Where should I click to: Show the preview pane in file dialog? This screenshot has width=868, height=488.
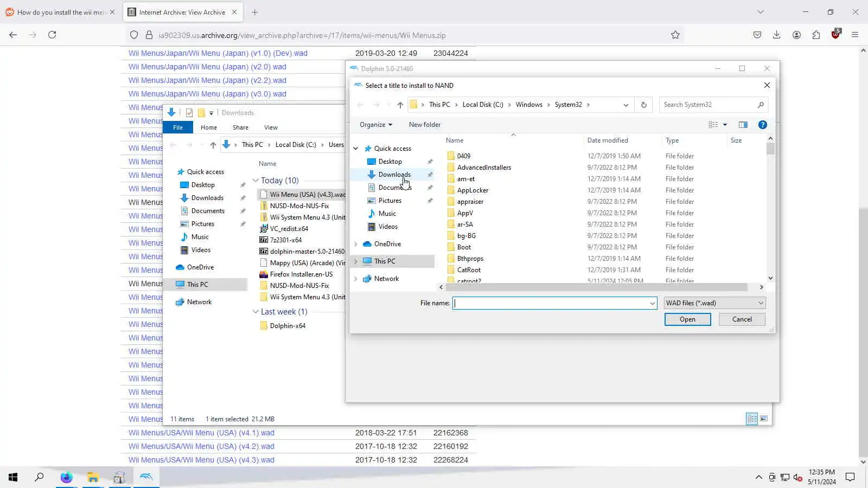pos(743,125)
